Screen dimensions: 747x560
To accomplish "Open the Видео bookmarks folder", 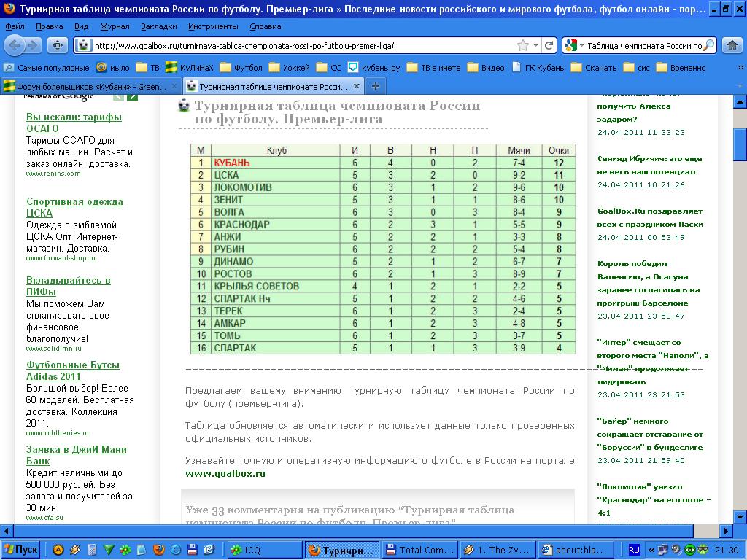I will click(486, 68).
